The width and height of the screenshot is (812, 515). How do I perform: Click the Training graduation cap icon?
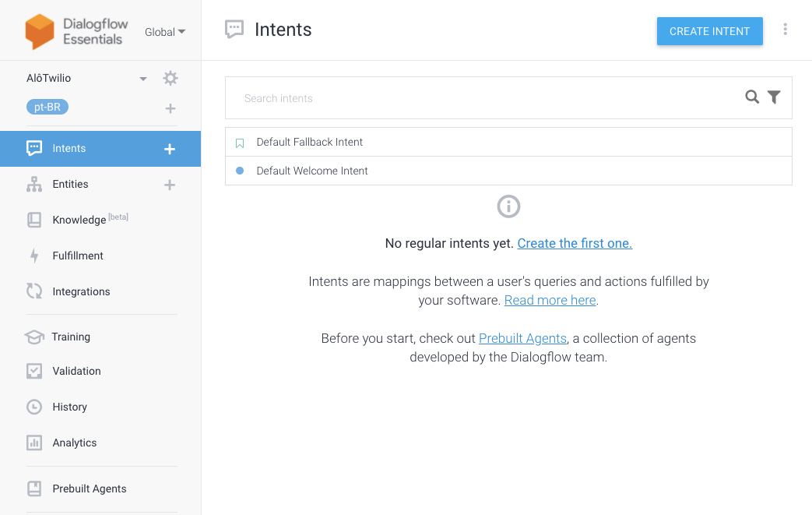(34, 337)
